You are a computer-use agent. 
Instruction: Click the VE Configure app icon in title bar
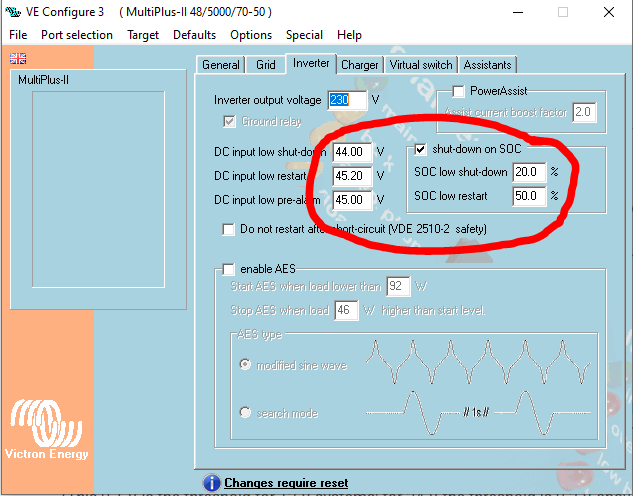pos(15,12)
